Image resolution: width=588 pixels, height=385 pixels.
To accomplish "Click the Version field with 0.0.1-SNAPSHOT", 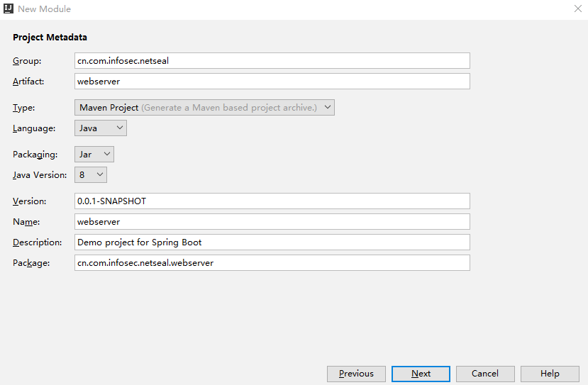I will coord(272,201).
